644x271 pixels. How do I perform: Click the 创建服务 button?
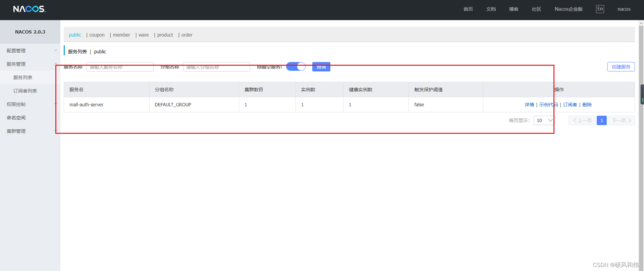click(x=621, y=67)
